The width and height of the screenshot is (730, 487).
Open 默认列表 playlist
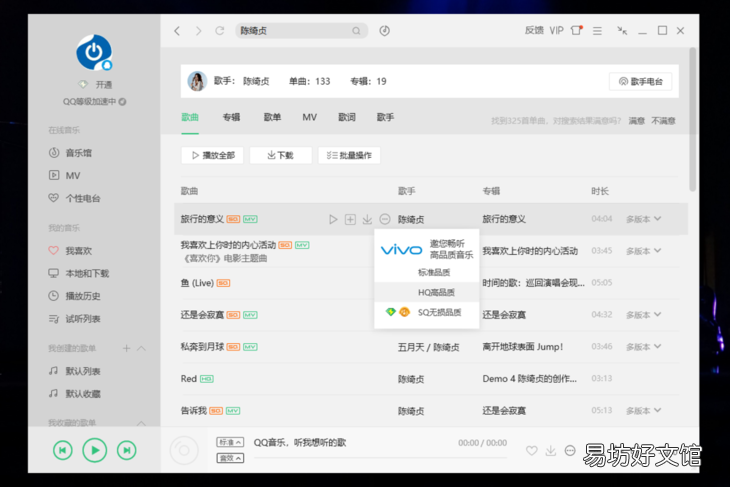coord(74,371)
